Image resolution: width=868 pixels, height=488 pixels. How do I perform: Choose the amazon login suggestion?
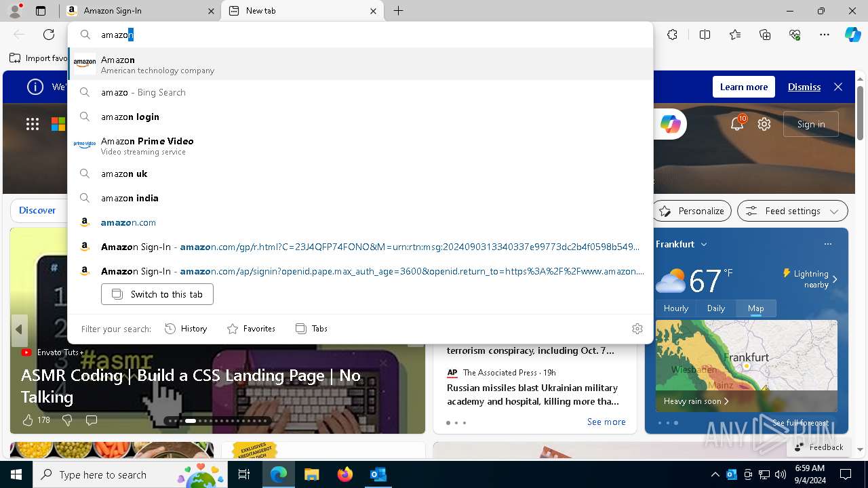tap(360, 117)
